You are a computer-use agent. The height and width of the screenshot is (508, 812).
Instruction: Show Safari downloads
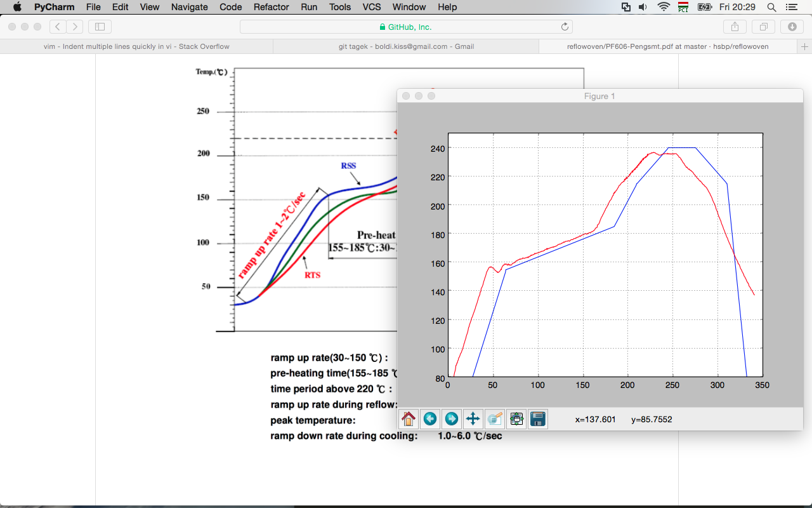point(792,27)
